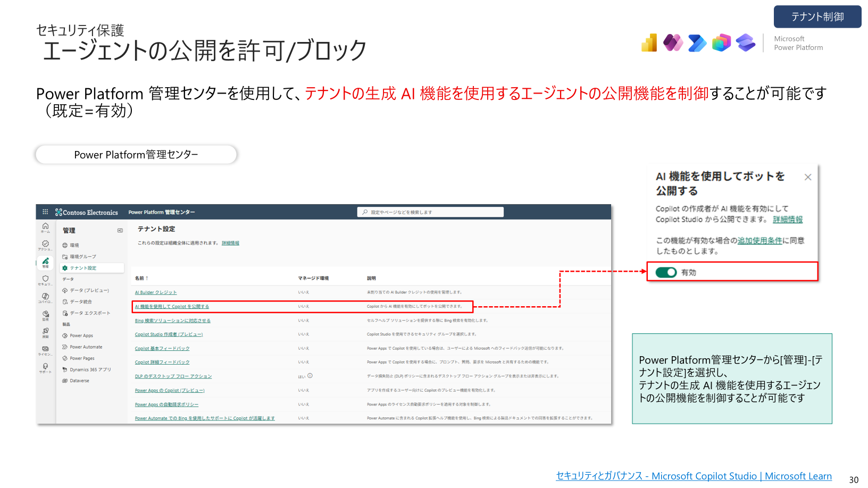Image resolution: width=868 pixels, height=488 pixels.
Task: Open the サポート headset rail icon
Action: [x=45, y=368]
